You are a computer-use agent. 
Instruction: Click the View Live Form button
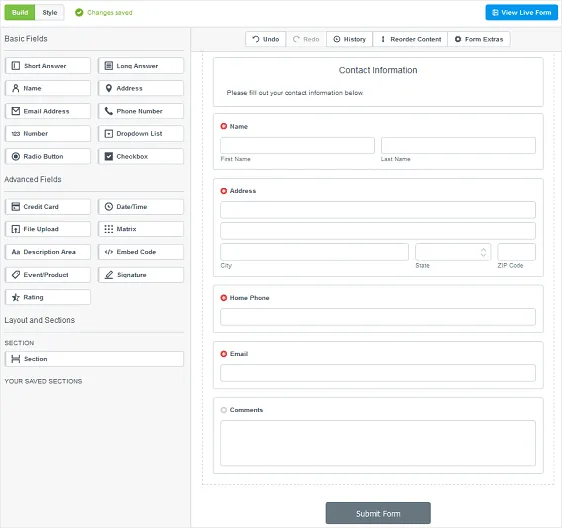click(x=521, y=13)
